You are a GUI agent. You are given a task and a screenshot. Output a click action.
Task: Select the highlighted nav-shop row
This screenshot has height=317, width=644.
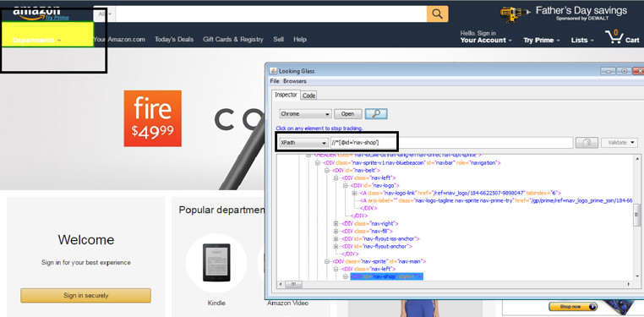click(386, 276)
